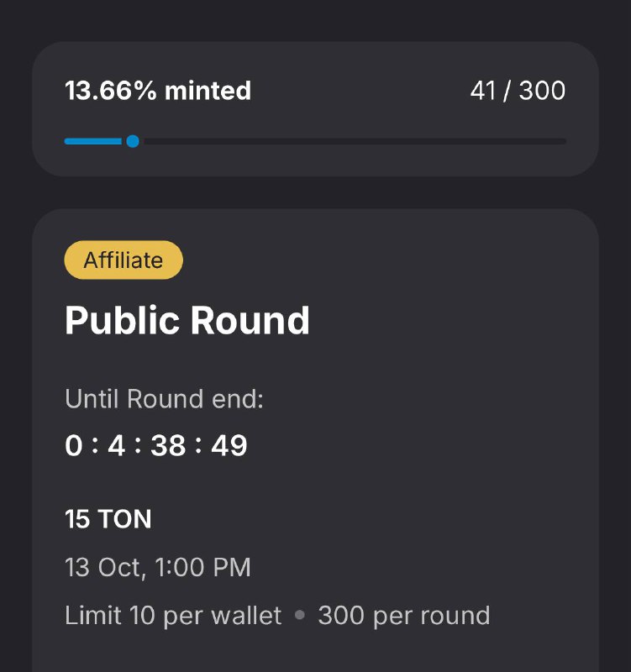The width and height of the screenshot is (631, 672).
Task: Click the middle colon between hours and minutes
Action: click(137, 446)
